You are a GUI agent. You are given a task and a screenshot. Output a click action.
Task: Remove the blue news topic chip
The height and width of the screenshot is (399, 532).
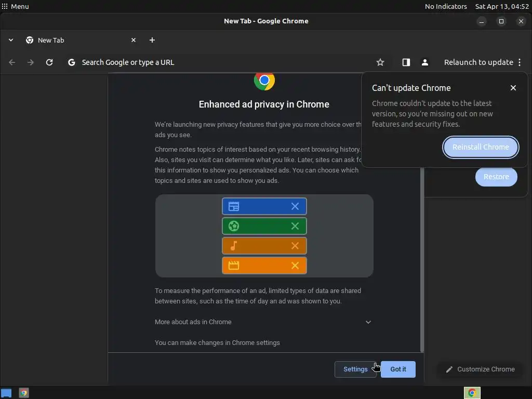click(x=295, y=206)
